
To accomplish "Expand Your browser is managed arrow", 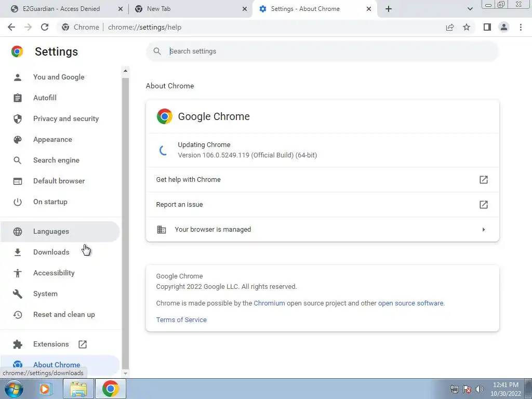I will pyautogui.click(x=484, y=230).
